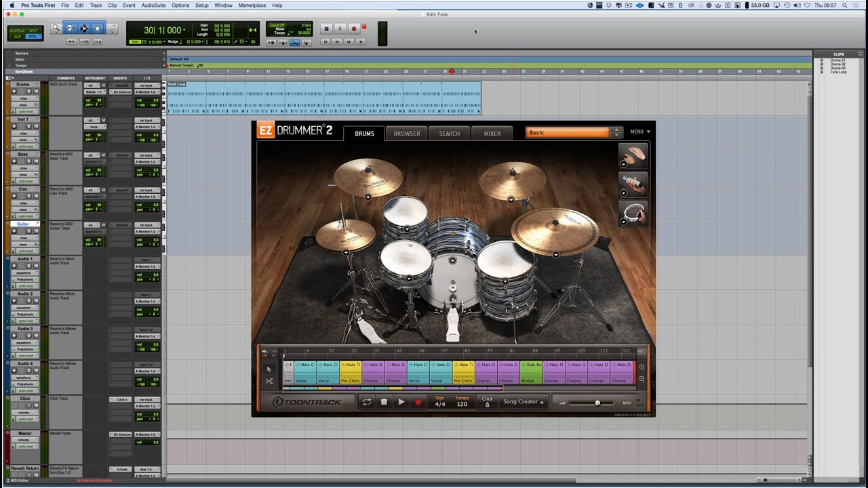868x488 pixels.
Task: Mute the Clav track
Action: click(x=36, y=197)
